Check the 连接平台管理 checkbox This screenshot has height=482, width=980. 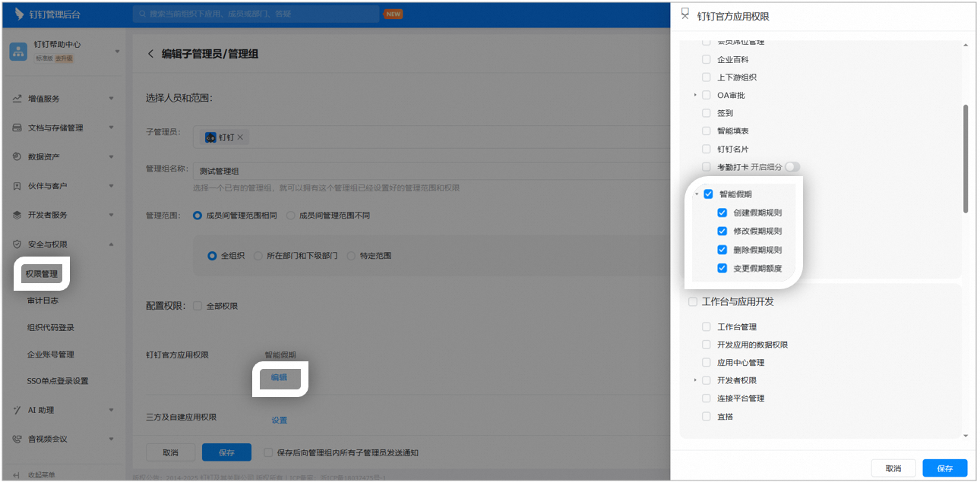pos(707,399)
